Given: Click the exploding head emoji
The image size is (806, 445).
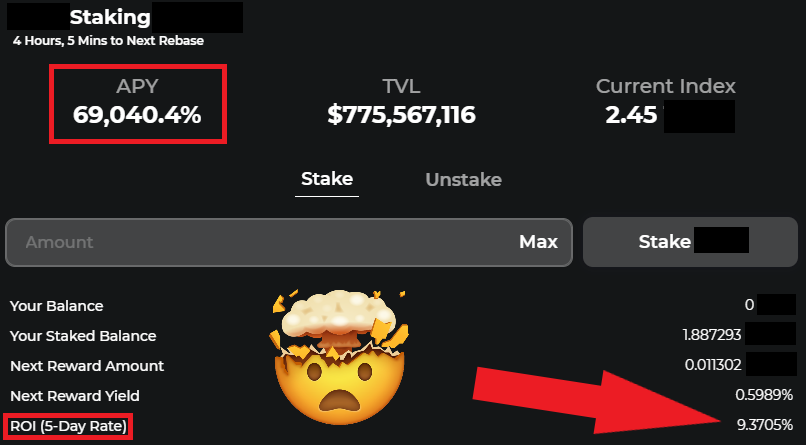Looking at the screenshot, I should pos(338,357).
